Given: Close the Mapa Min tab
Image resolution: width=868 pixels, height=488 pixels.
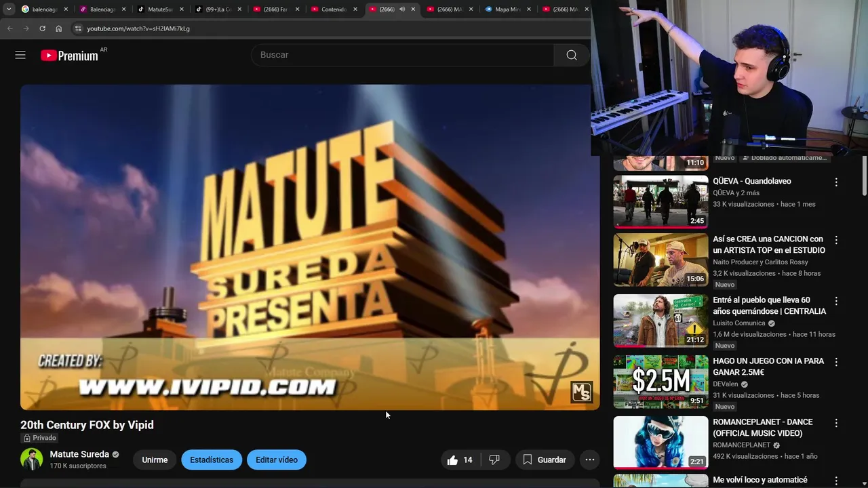Looking at the screenshot, I should (529, 9).
